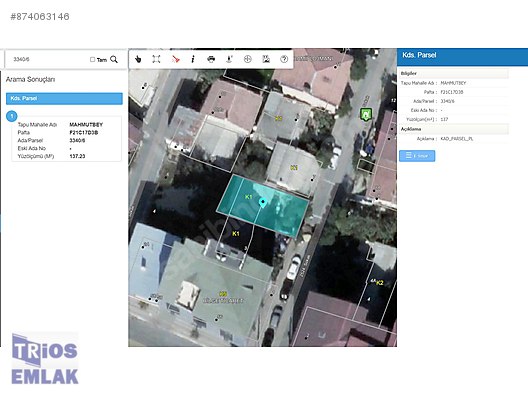Click the Trios Emlak logo
The height and width of the screenshot is (396, 528).
(x=45, y=359)
